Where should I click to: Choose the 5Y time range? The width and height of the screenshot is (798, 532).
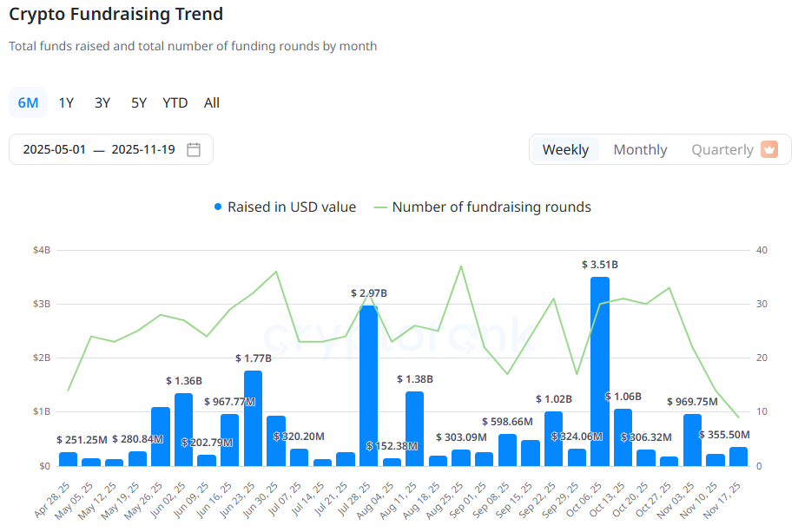(x=139, y=102)
